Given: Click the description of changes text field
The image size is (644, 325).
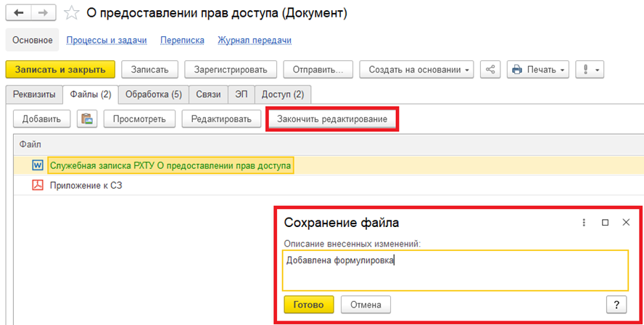Looking at the screenshot, I should tap(455, 270).
